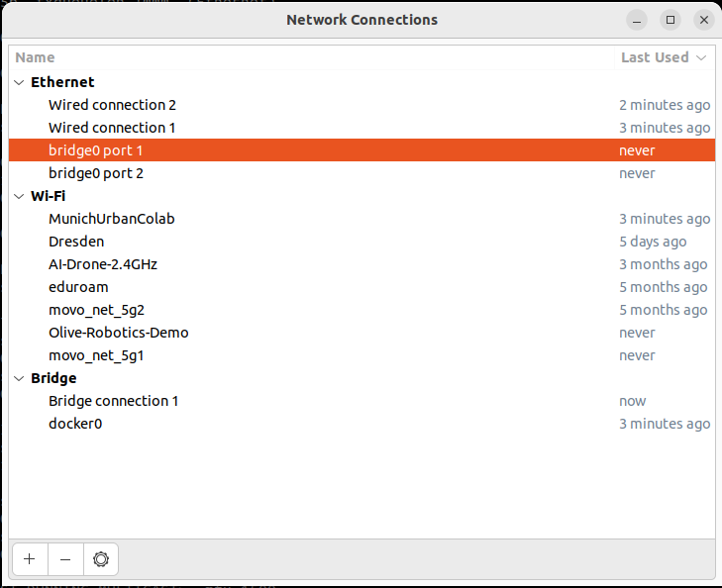The height and width of the screenshot is (588, 722).
Task: Select Olive-Robotics-Demo connection
Action: coord(118,333)
